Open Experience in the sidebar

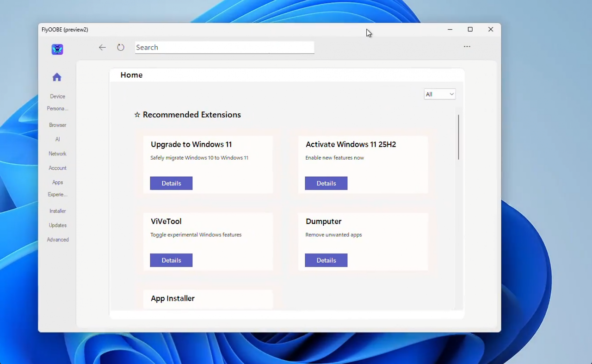pos(58,194)
